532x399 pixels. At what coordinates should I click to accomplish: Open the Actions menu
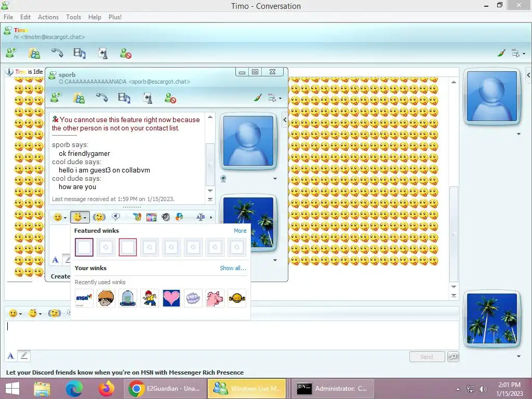pyautogui.click(x=48, y=17)
